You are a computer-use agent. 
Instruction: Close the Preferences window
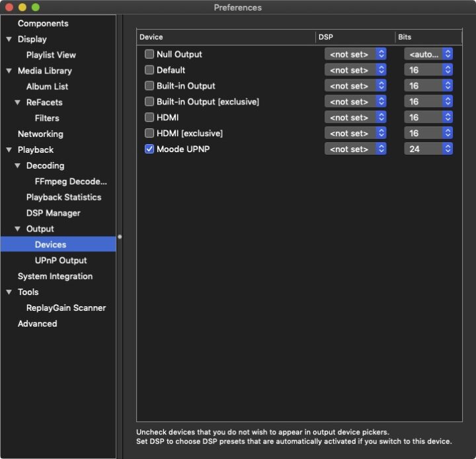click(x=9, y=7)
